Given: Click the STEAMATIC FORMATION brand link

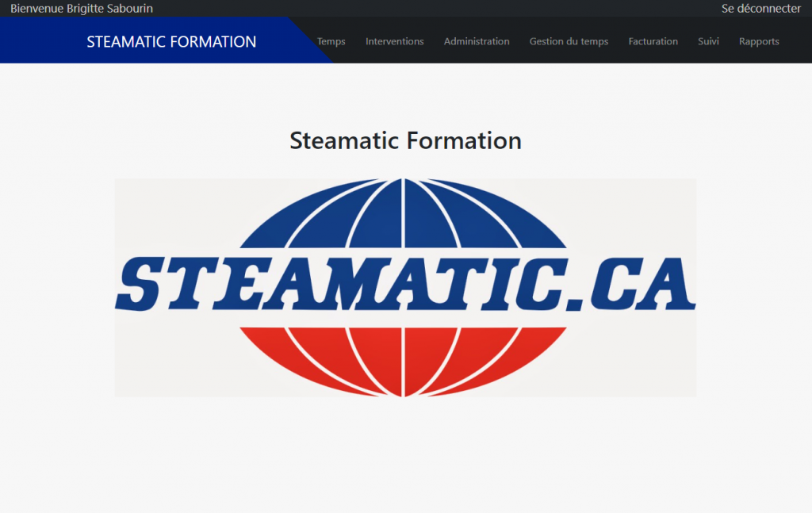Looking at the screenshot, I should click(171, 41).
